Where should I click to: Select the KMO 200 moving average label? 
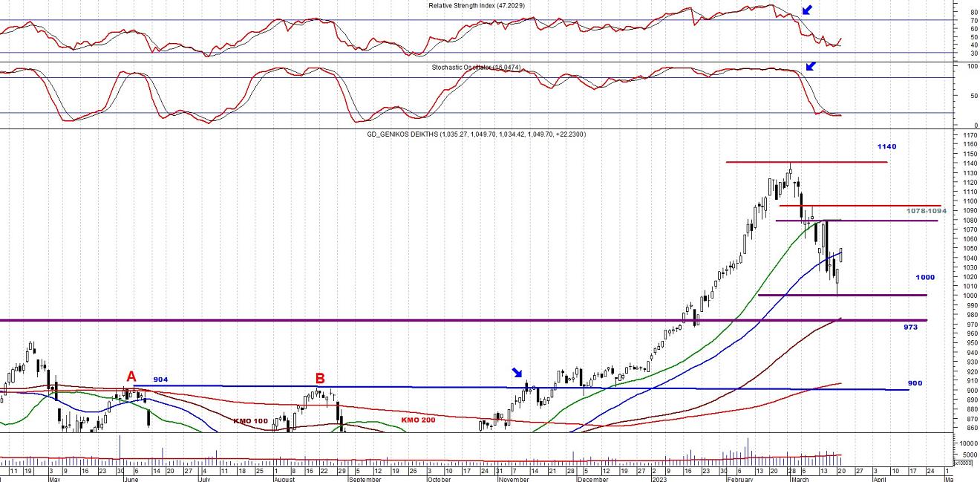click(x=417, y=420)
